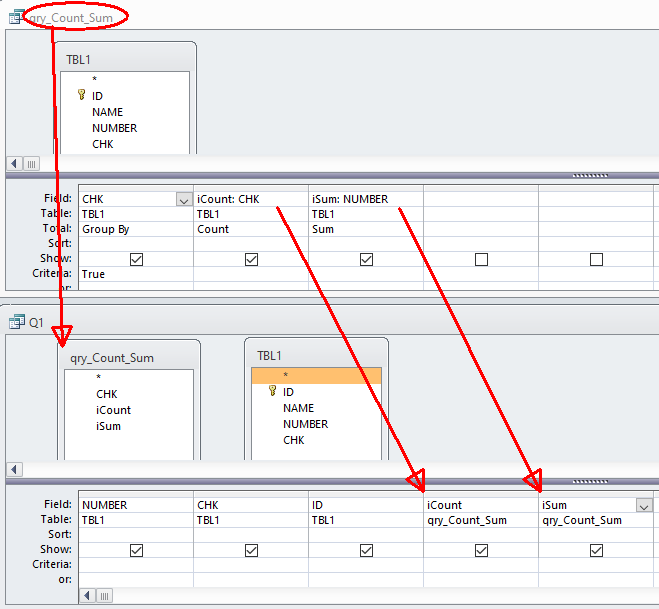Click the Q1 query icon
Screen dimensions: 659x609
point(16,322)
